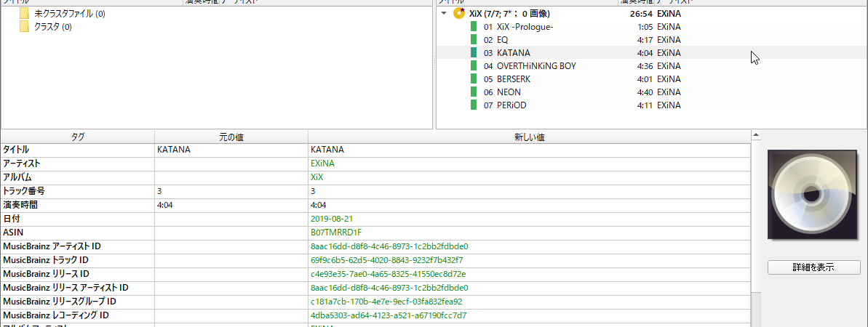868x327 pixels.
Task: Select the new artist value EXiNA
Action: pos(322,163)
